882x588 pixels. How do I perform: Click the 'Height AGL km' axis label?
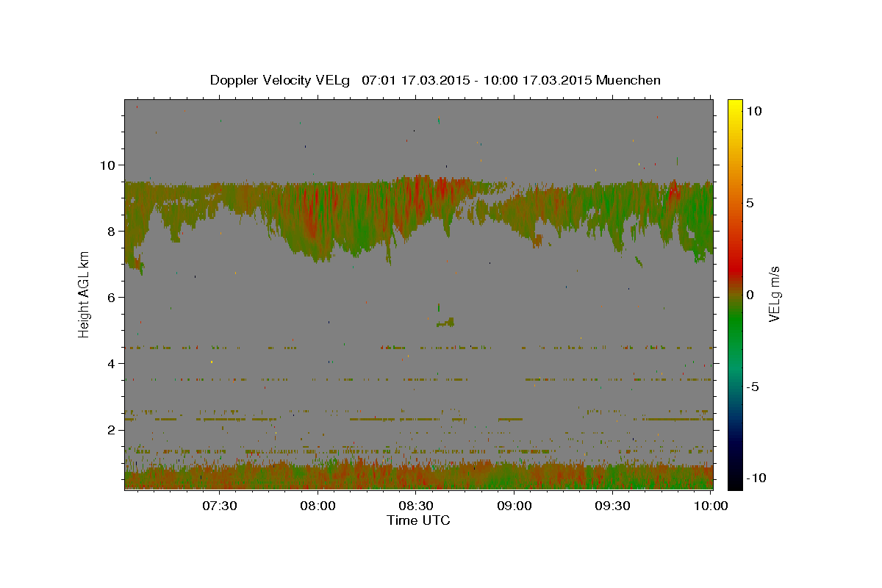click(84, 294)
